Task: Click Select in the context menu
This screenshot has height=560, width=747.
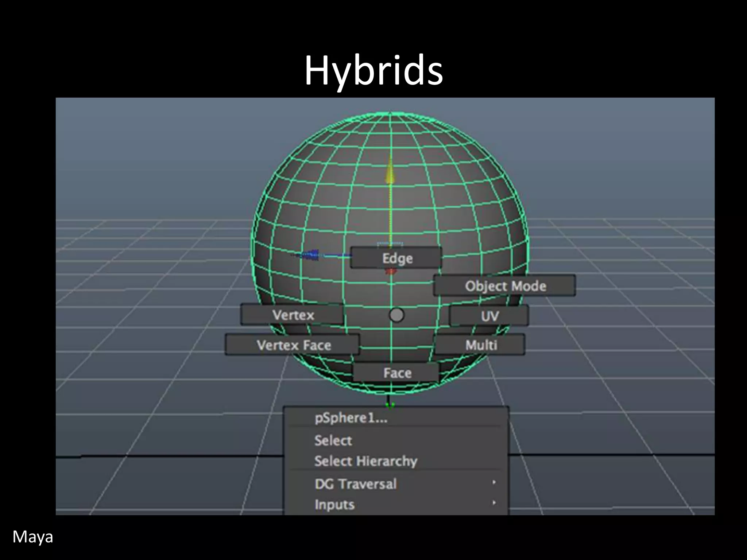Action: click(396, 440)
